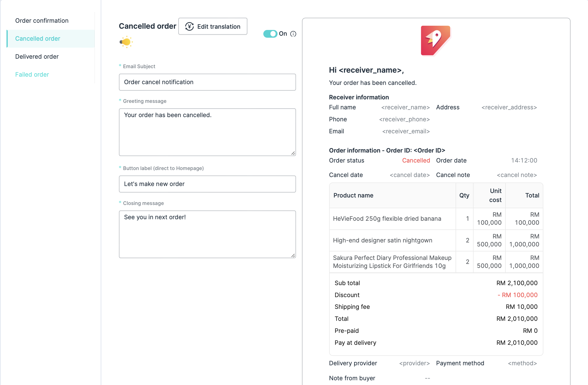Click the Cancelled status text in preview
Image resolution: width=588 pixels, height=385 pixels.
tap(416, 160)
